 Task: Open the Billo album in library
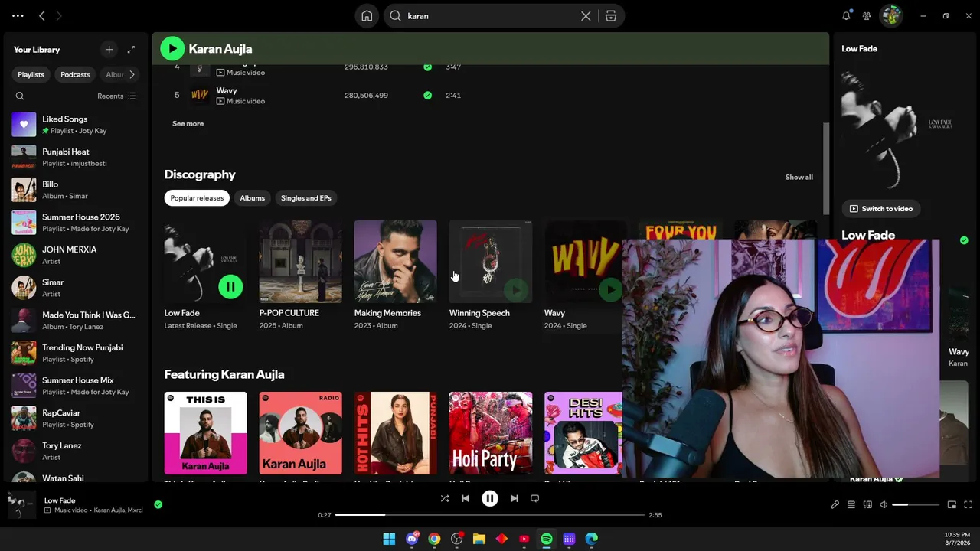(x=76, y=190)
